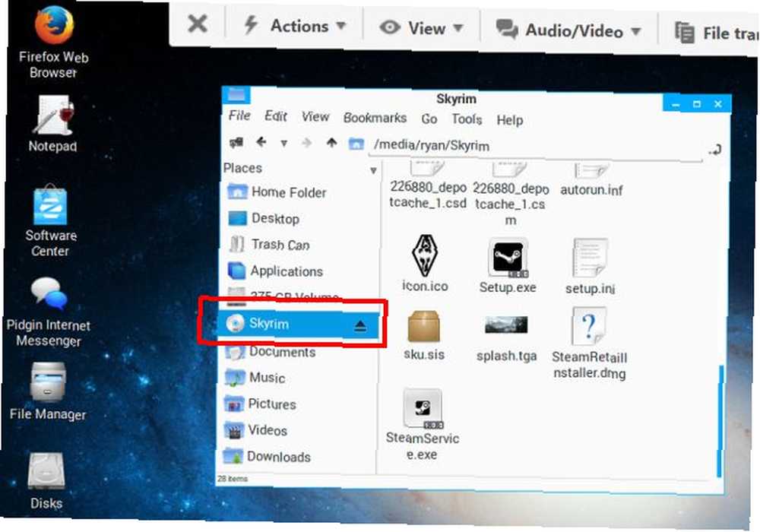760x532 pixels.
Task: Open the View dropdown in remote toolbar
Action: 421,28
